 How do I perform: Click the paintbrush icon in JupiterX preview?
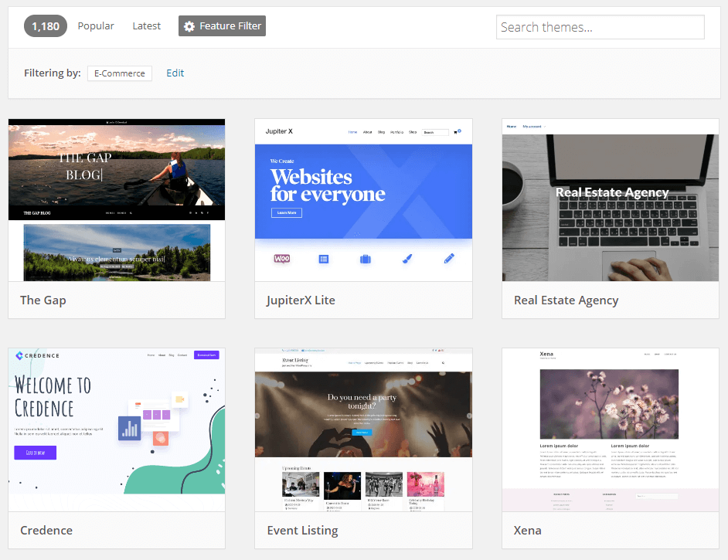407,260
